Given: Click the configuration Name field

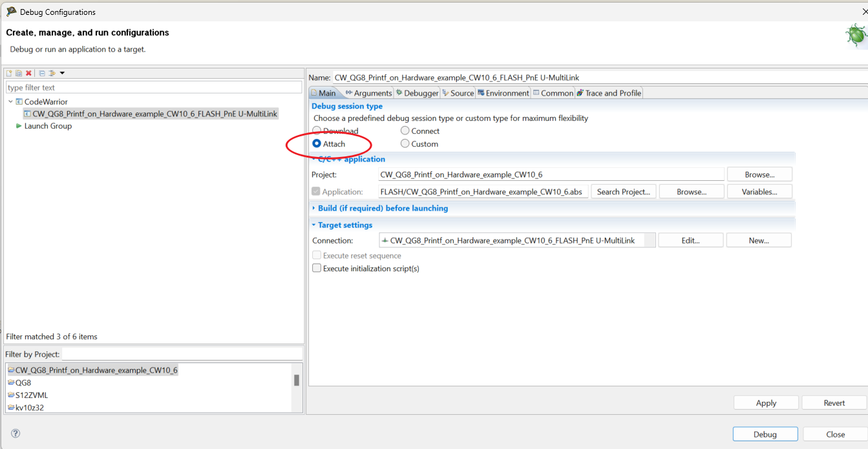Looking at the screenshot, I should point(600,78).
